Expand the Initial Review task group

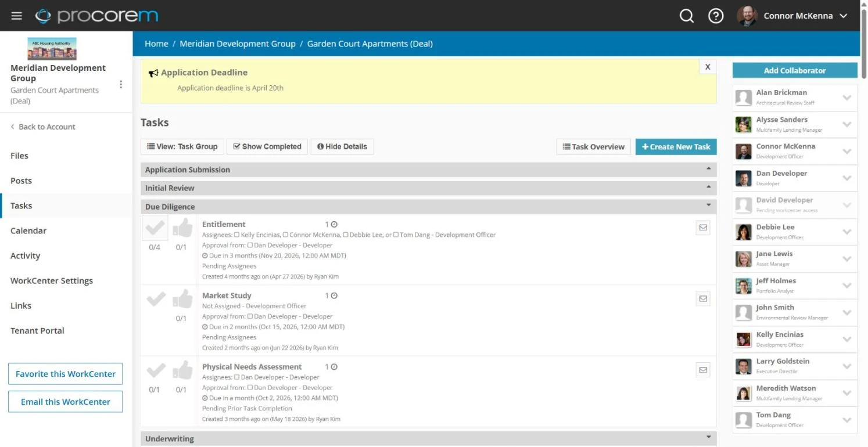click(428, 188)
